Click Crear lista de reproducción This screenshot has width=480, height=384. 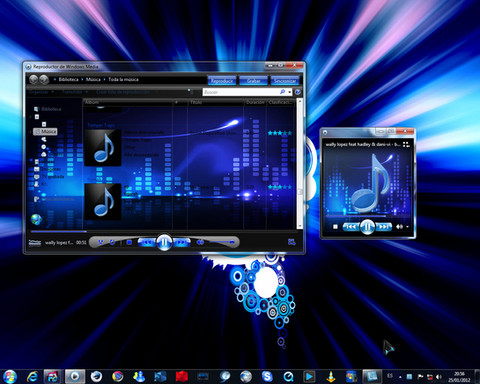123,92
